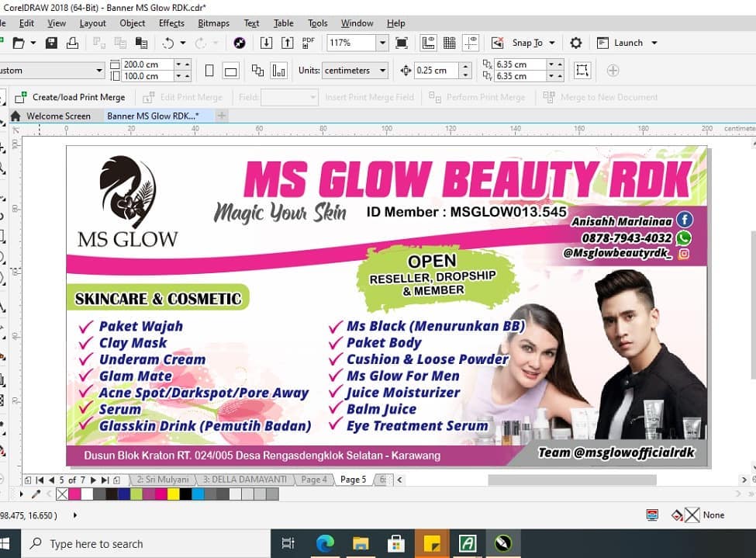Switch to page tab 3: DELLA DAMAYANTI
The width and height of the screenshot is (756, 558).
coord(245,480)
